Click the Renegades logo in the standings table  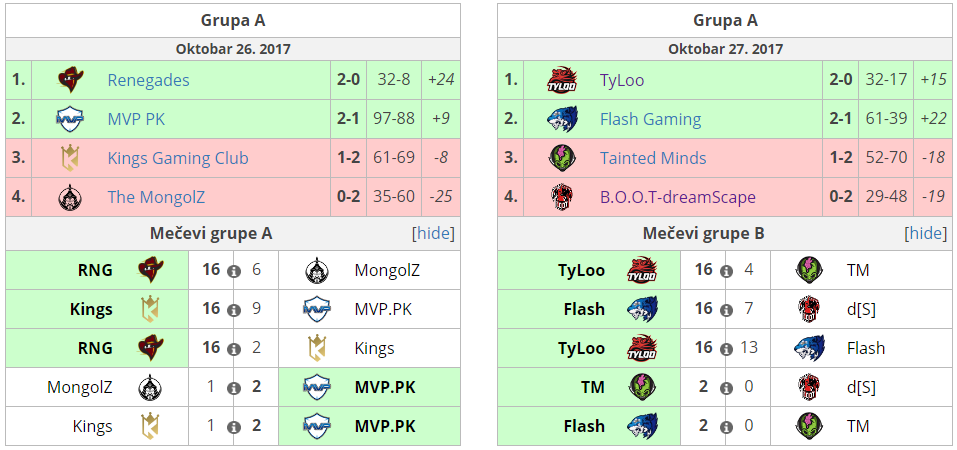click(x=69, y=80)
